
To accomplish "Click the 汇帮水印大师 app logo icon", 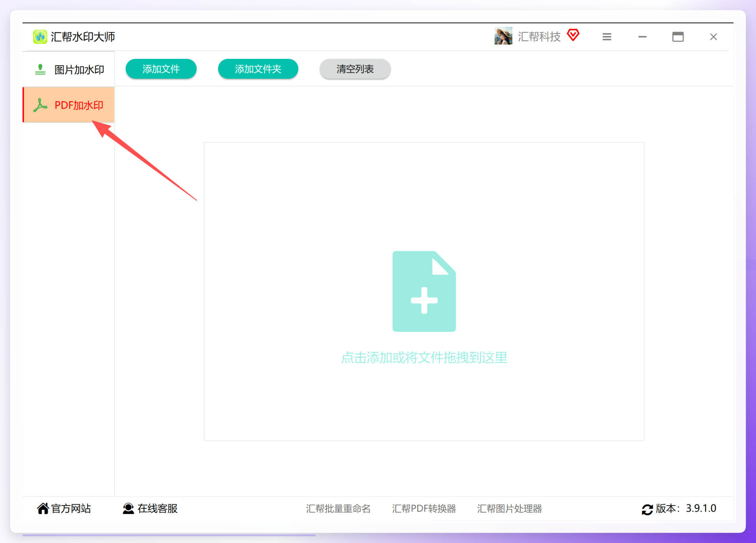I will 40,37.
